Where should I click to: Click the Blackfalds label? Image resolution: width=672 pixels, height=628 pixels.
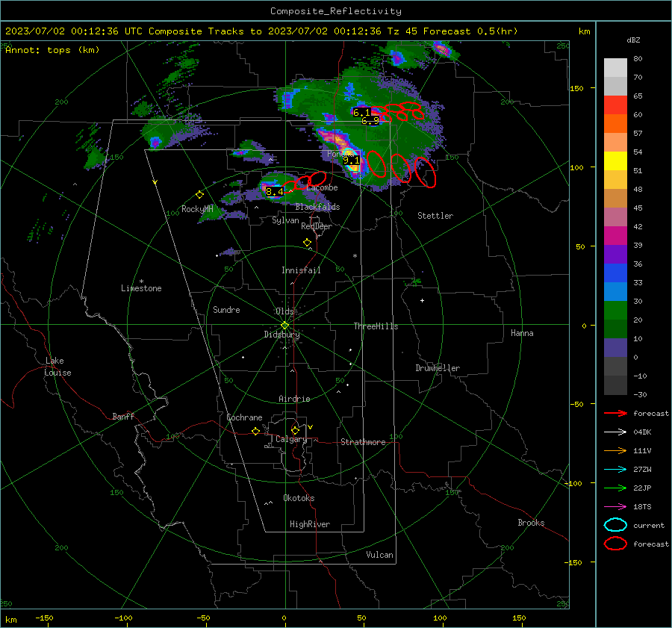coord(317,207)
